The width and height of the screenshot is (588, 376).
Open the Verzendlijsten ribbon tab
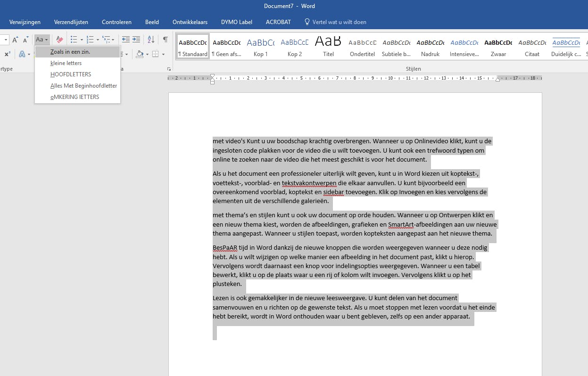click(x=70, y=22)
